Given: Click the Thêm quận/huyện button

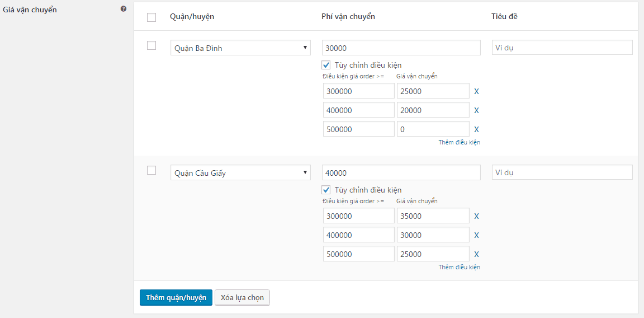Looking at the screenshot, I should coord(176,297).
